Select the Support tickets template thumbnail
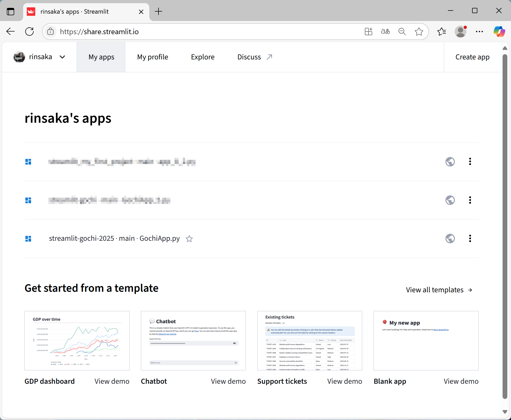Image resolution: width=511 pixels, height=420 pixels. (x=310, y=341)
